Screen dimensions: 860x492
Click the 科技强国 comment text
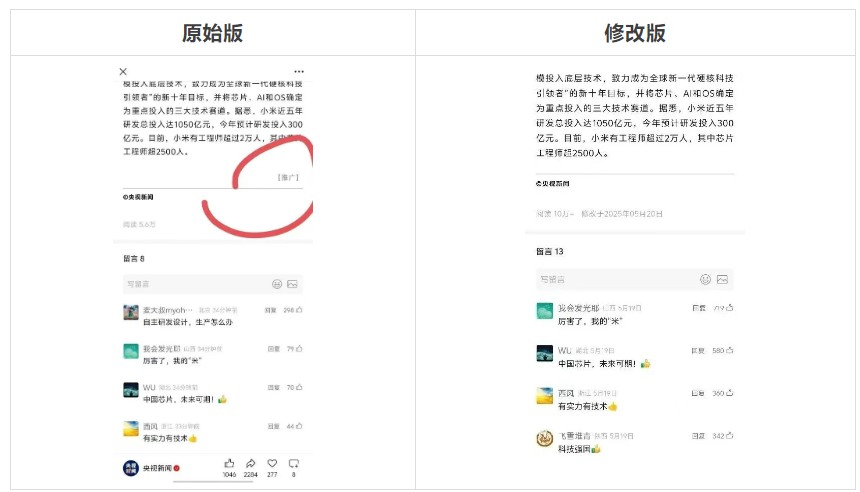coord(579,449)
